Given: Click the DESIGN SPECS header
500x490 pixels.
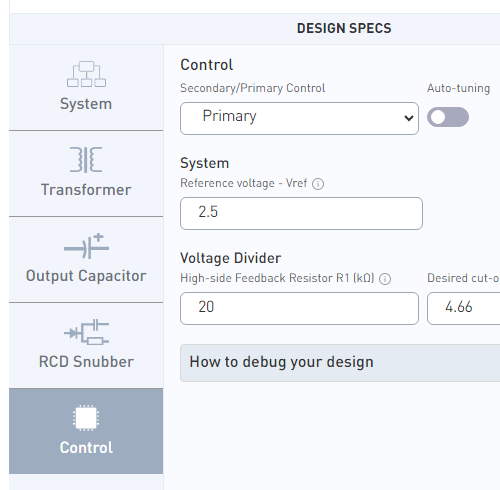Looking at the screenshot, I should click(344, 28).
